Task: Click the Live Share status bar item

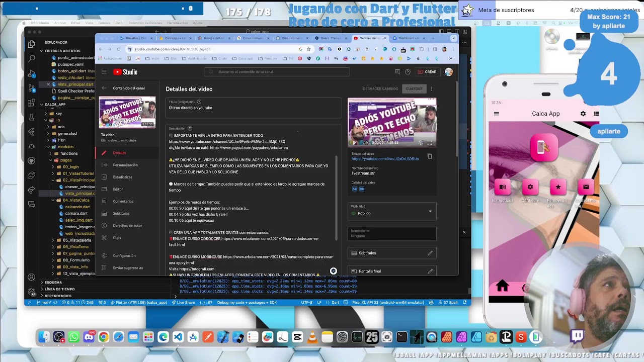Action: pyautogui.click(x=183, y=302)
